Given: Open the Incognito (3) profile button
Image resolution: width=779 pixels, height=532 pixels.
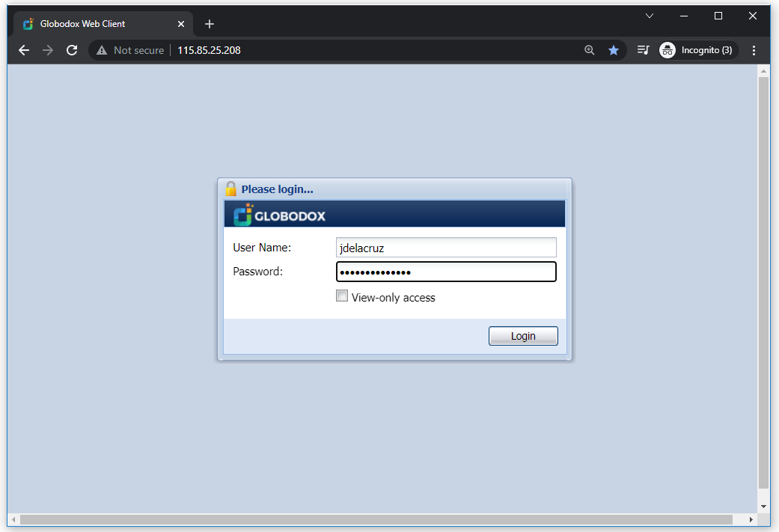Looking at the screenshot, I should [x=697, y=50].
